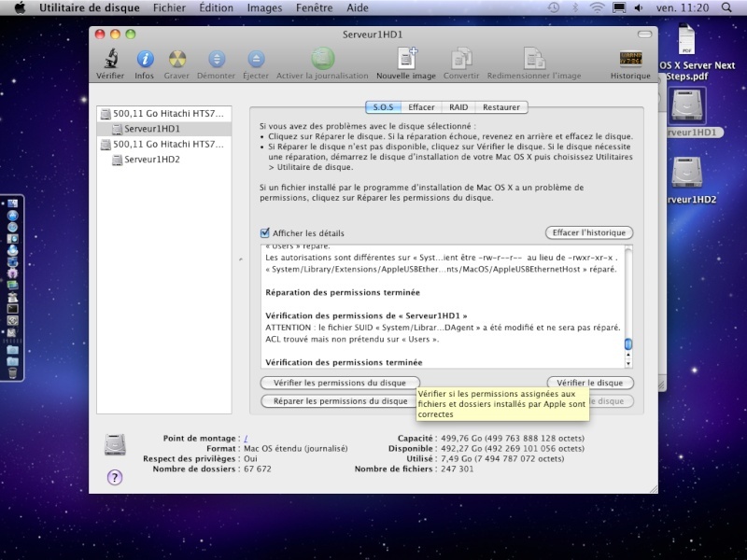Click the volume icon in menu bar
Screen dimensions: 747x560
pos(639,7)
